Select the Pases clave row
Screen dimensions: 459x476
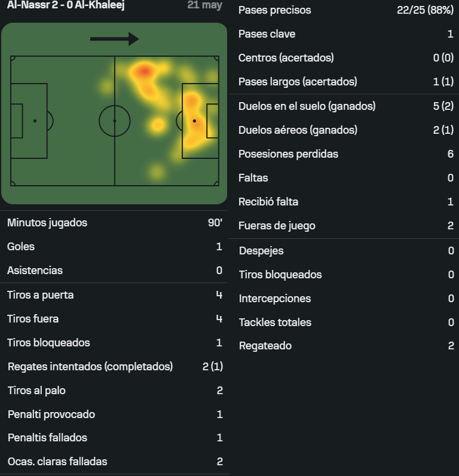344,33
